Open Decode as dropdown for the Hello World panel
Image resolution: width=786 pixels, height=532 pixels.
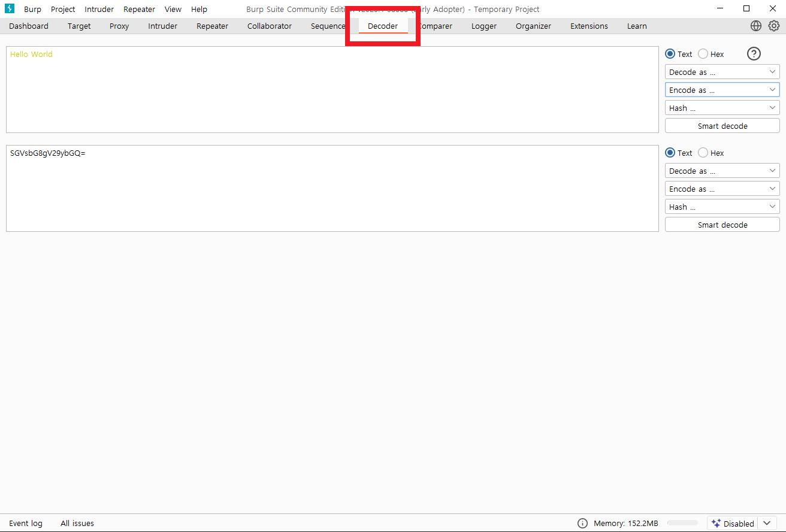(x=722, y=72)
